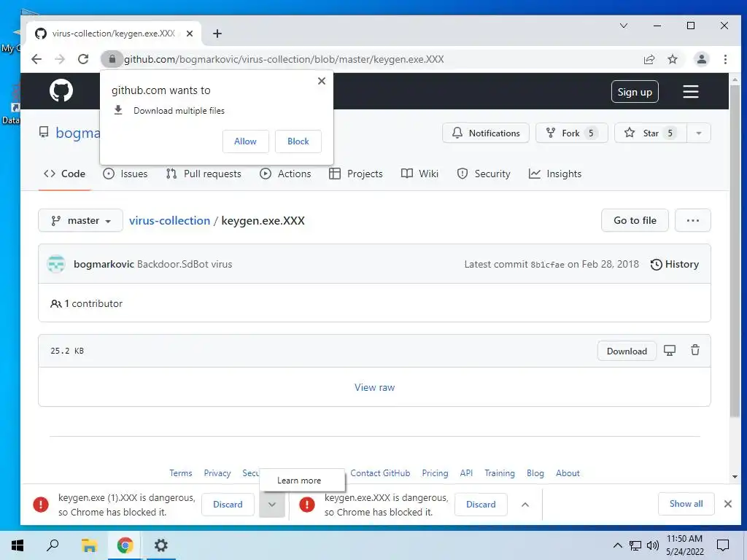Block multiple file downloads
Image resolution: width=747 pixels, height=560 pixels.
click(x=298, y=141)
